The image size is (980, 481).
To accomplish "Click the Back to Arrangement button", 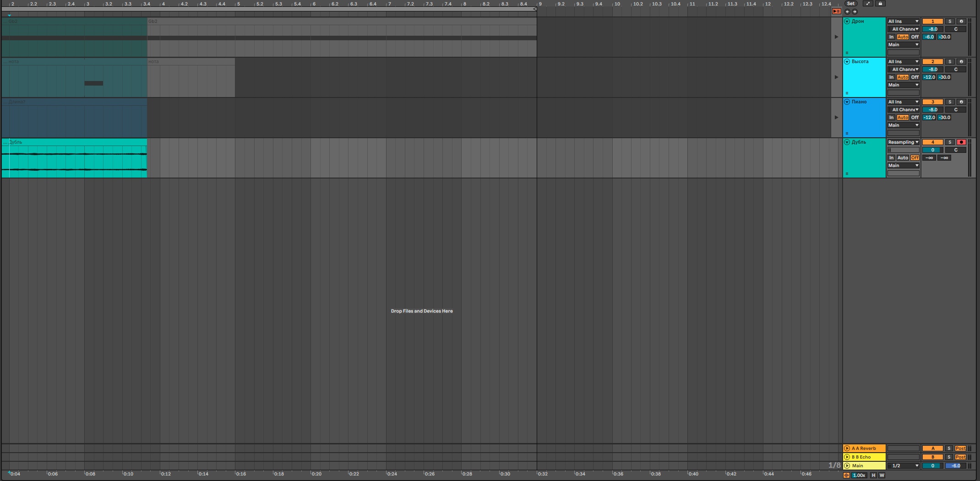I will pos(836,11).
